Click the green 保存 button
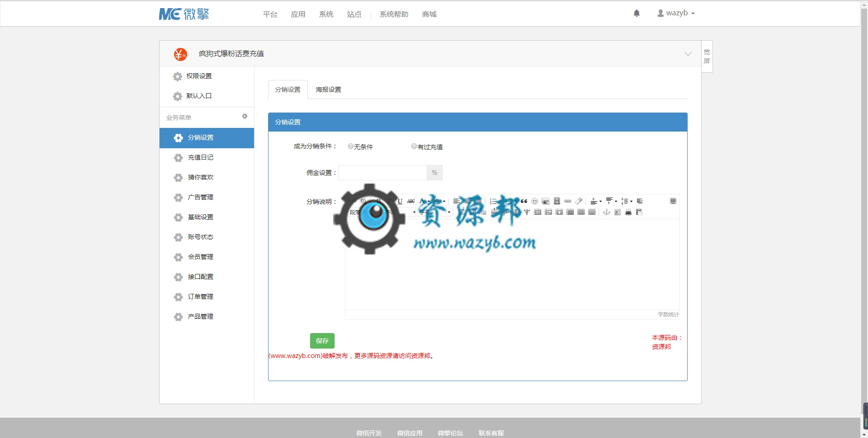Screen dimensions: 868x438 point(322,341)
